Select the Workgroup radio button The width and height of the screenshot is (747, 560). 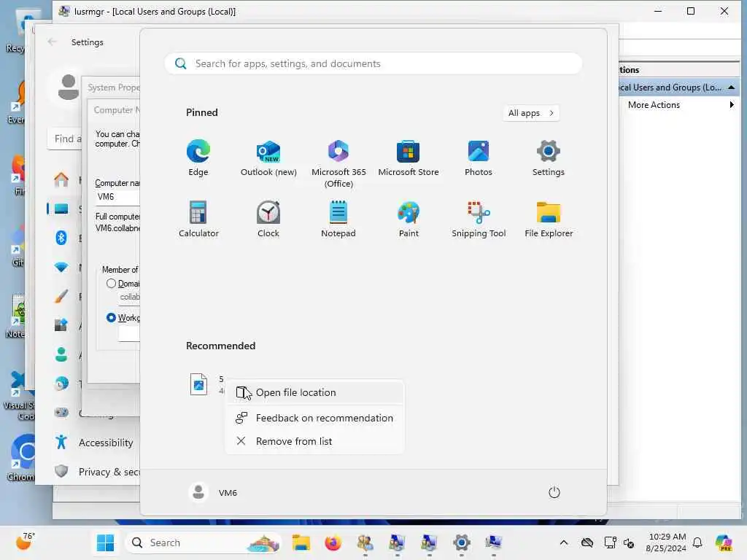(x=111, y=318)
